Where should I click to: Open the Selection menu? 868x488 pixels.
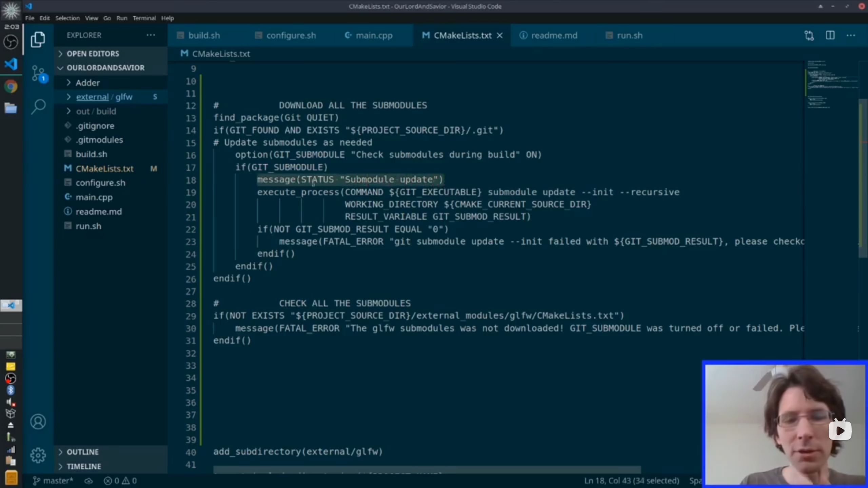pyautogui.click(x=67, y=18)
